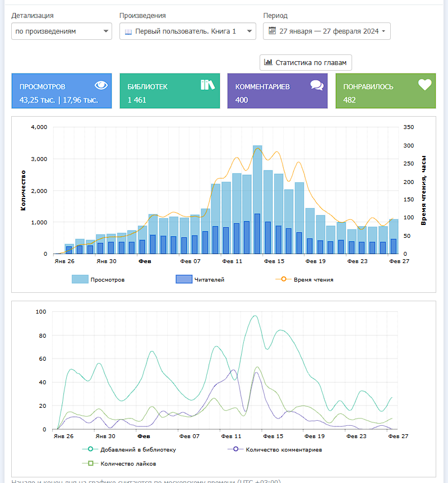Click the eye icon on Просмотров card

[x=101, y=85]
